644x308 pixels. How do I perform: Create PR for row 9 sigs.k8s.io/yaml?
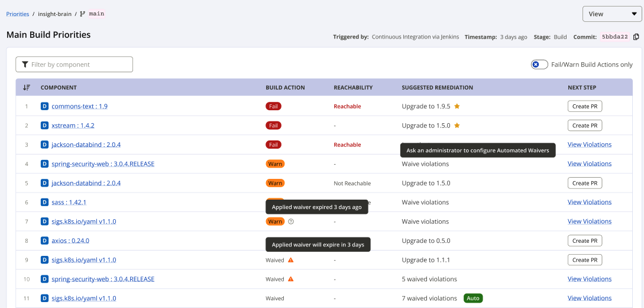coord(585,260)
